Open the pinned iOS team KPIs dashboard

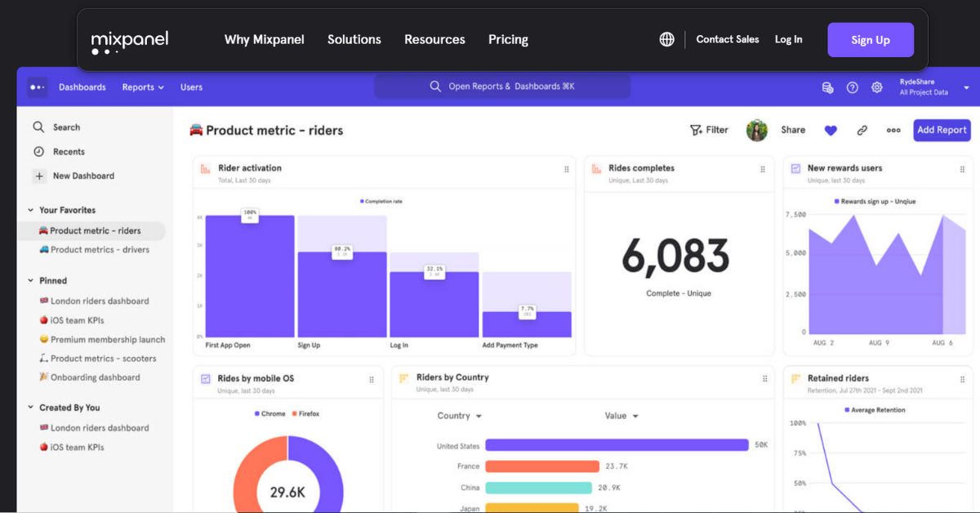[72, 320]
